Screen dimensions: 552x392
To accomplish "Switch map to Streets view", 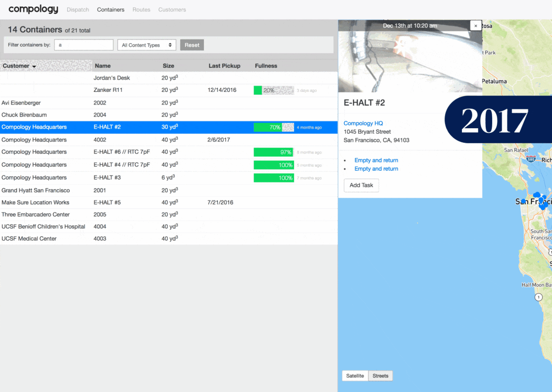I will [380, 376].
